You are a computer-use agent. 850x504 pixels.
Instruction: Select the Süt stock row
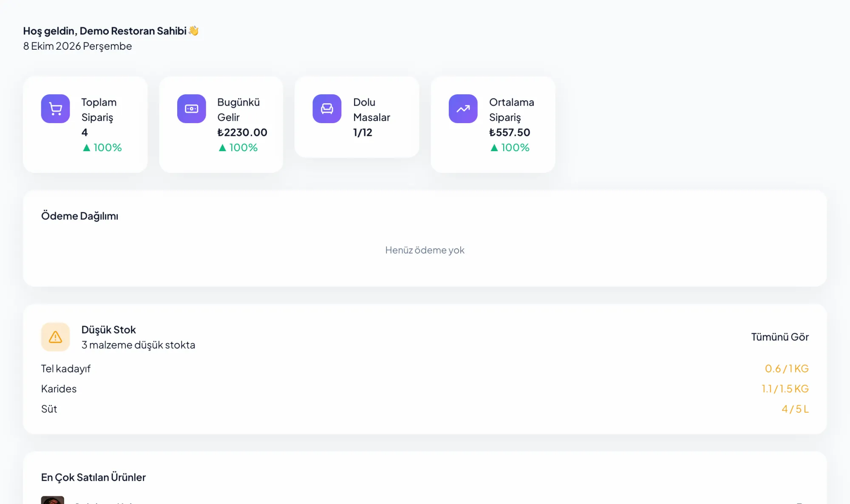click(425, 409)
